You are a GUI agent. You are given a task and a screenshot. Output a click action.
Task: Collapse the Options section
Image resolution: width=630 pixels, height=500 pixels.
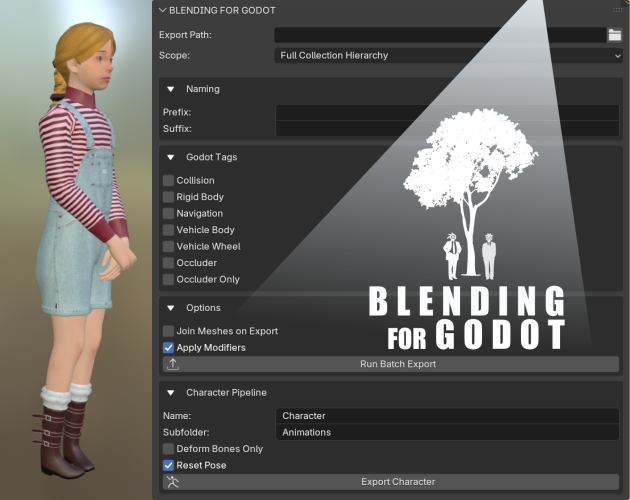pos(171,308)
